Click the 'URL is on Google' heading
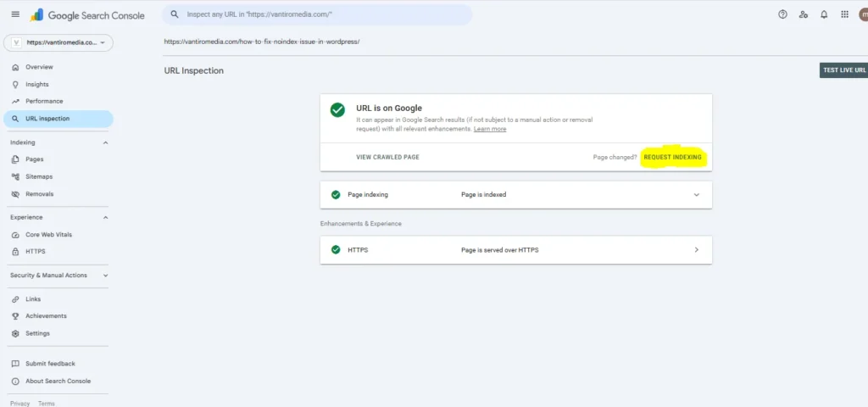 (x=389, y=108)
